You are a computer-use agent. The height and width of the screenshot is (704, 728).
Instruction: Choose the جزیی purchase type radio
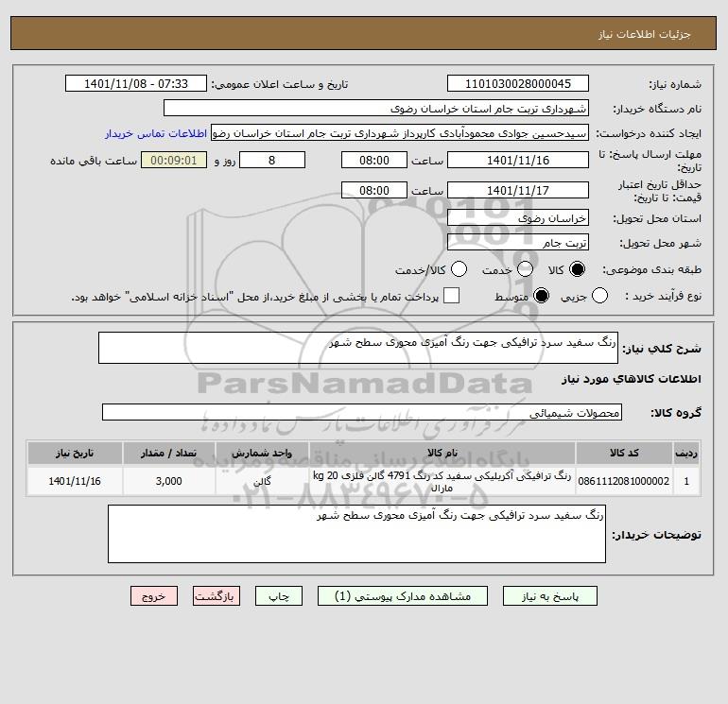point(599,296)
